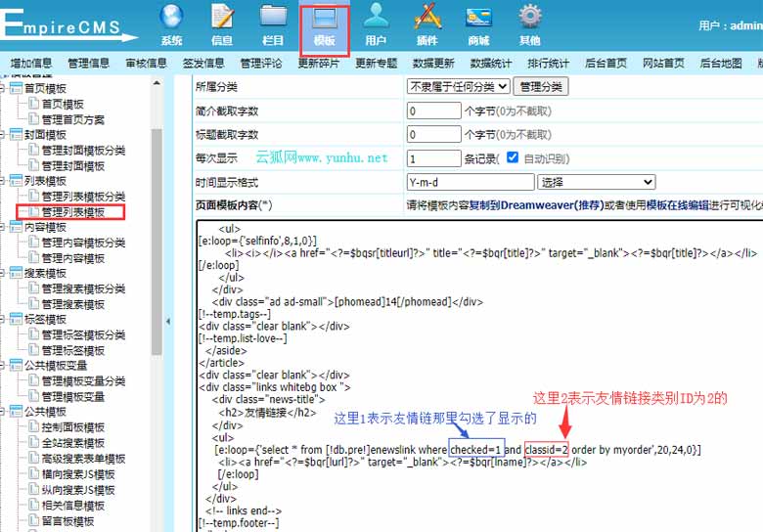The width and height of the screenshot is (763, 532).
Task: Follow the 模板在线编辑 link
Action: pos(677,205)
